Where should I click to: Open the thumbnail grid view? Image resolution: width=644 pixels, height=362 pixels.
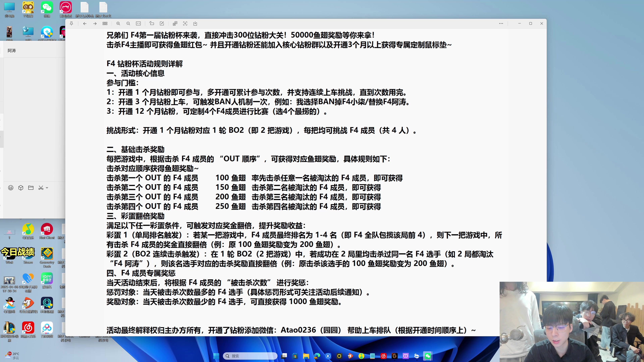point(105,23)
